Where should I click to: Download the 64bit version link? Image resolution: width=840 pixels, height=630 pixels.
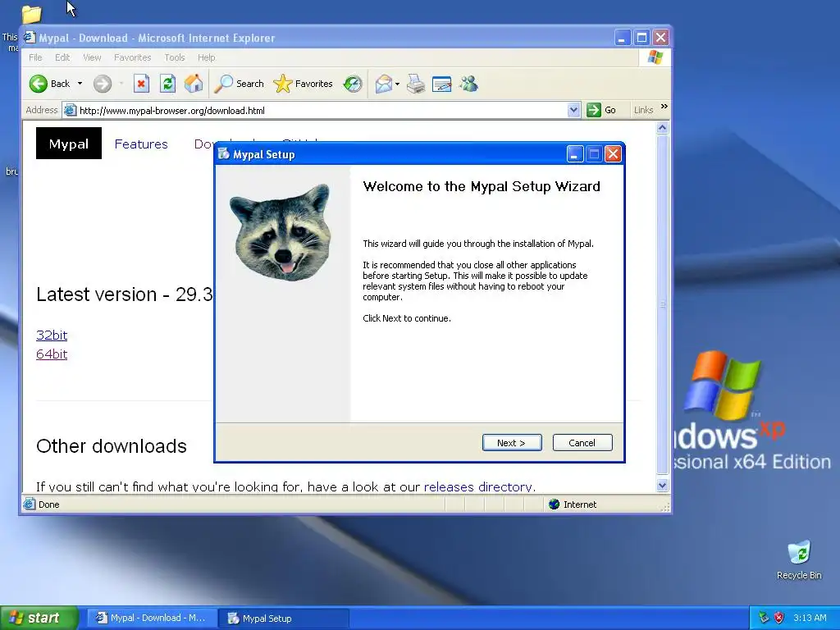coord(52,354)
